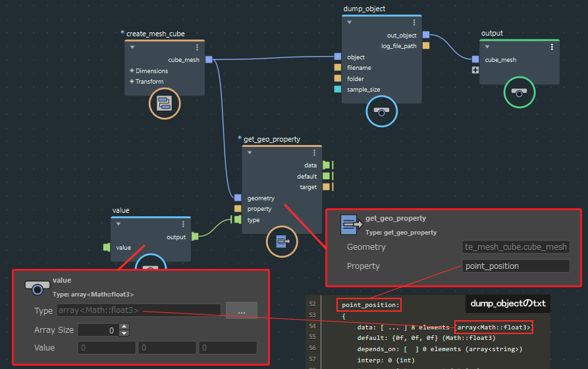Open the dump_object node three-dot menu
The height and width of the screenshot is (369, 588).
tap(414, 22)
